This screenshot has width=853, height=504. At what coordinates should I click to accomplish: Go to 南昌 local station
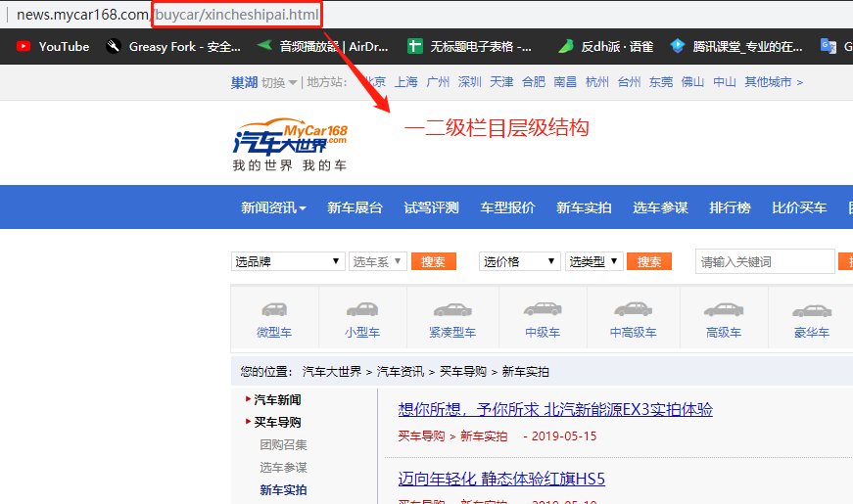pyautogui.click(x=565, y=82)
